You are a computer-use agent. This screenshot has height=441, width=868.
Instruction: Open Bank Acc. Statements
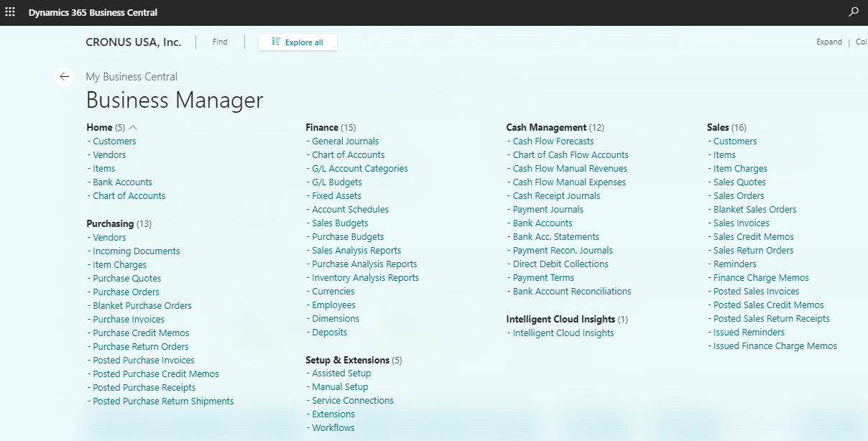(556, 237)
